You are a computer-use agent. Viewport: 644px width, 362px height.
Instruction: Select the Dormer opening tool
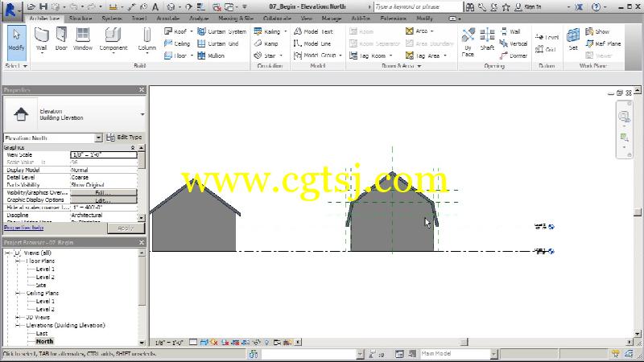point(514,56)
